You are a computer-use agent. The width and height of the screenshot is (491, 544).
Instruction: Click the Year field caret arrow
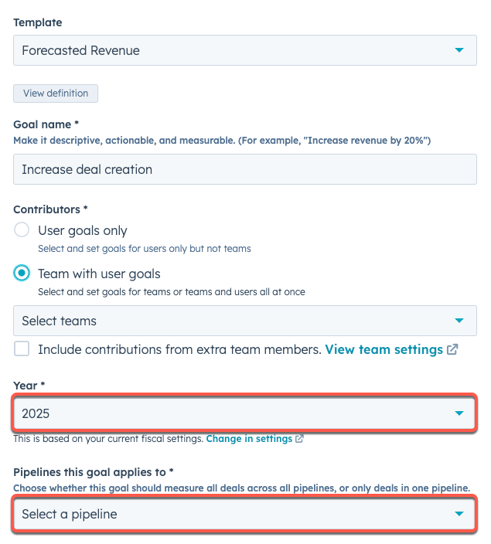[459, 413]
